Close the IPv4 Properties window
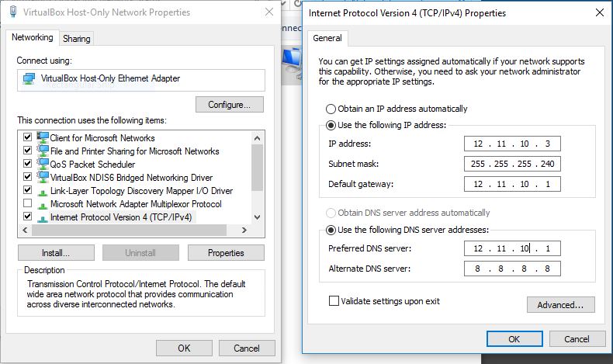 click(x=600, y=12)
